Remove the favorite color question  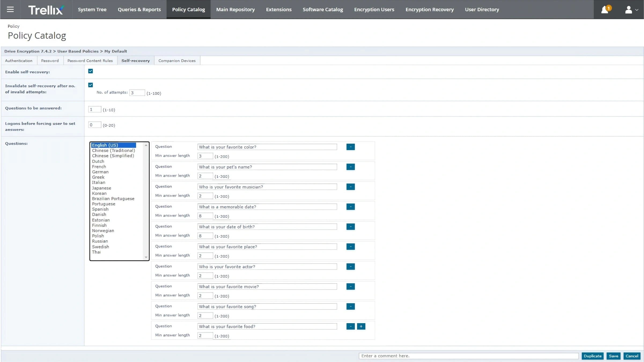[350, 147]
